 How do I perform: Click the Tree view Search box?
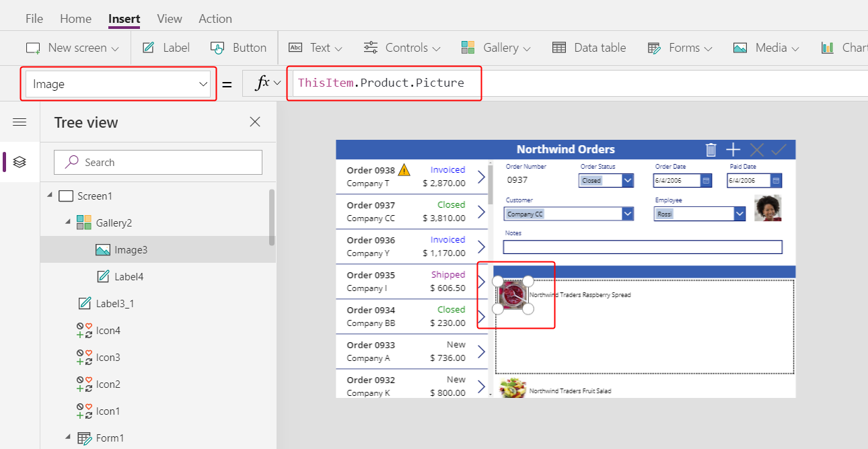(x=158, y=162)
